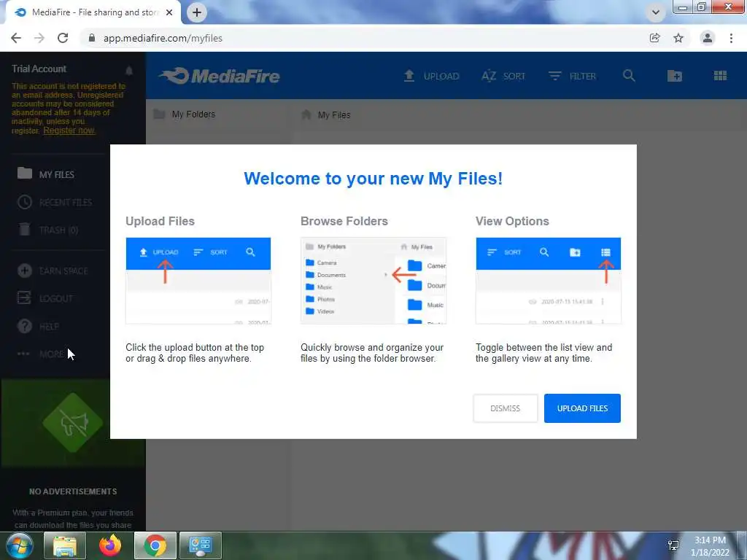Viewport: 747px width, 560px height.
Task: Open Upload in the MediaFire toolbar
Action: pyautogui.click(x=432, y=76)
